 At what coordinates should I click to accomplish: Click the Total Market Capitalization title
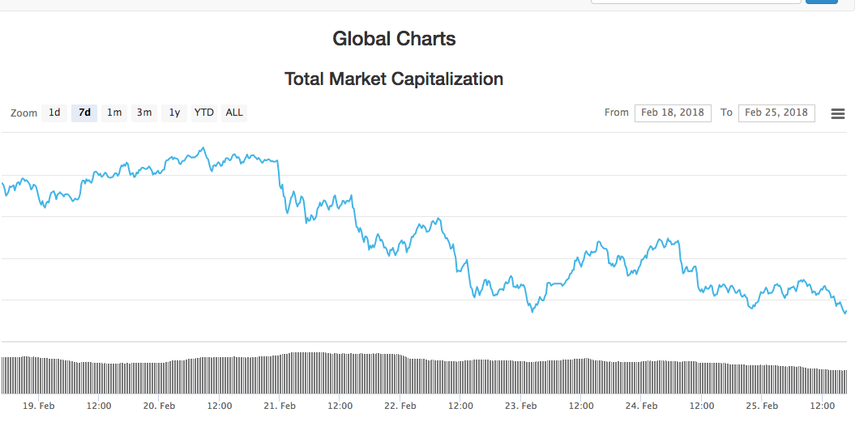pyautogui.click(x=394, y=79)
